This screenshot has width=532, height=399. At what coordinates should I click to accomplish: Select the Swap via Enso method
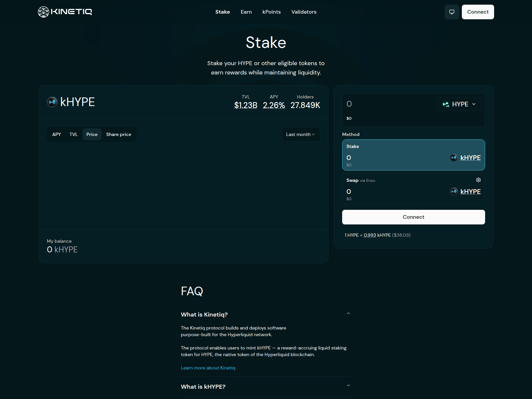(x=414, y=189)
